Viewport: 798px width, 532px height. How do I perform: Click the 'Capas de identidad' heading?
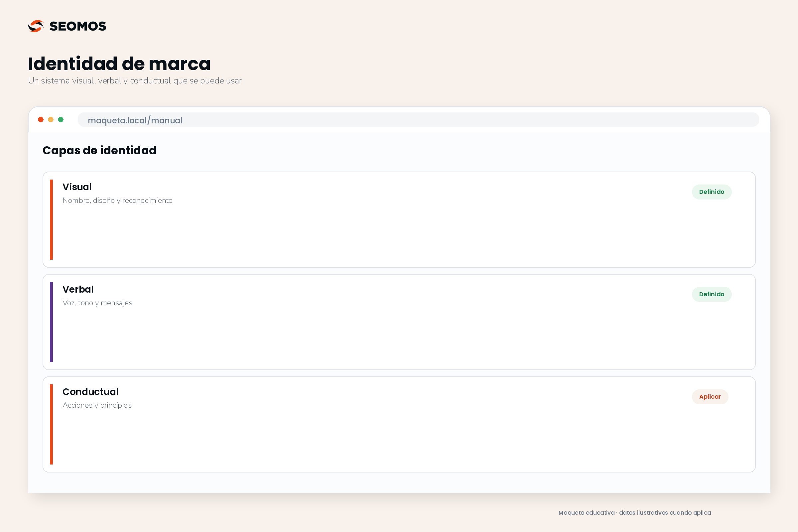coord(99,150)
